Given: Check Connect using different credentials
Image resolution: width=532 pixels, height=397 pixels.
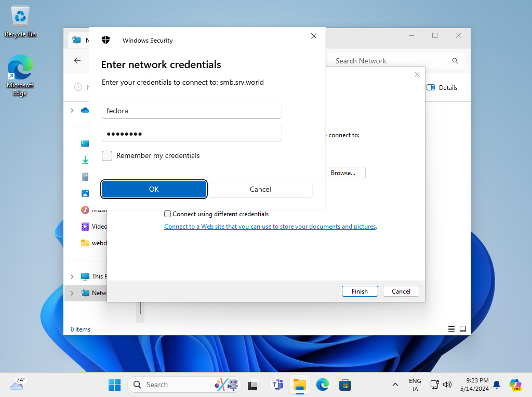Looking at the screenshot, I should tap(167, 214).
